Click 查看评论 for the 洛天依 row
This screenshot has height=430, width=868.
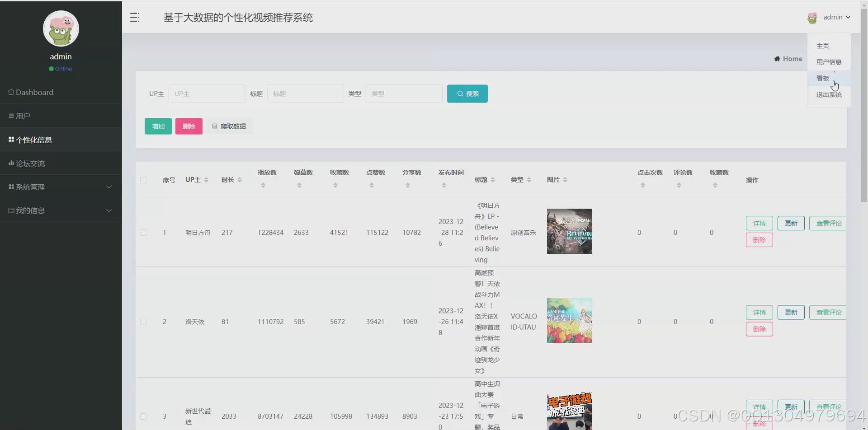[828, 312]
